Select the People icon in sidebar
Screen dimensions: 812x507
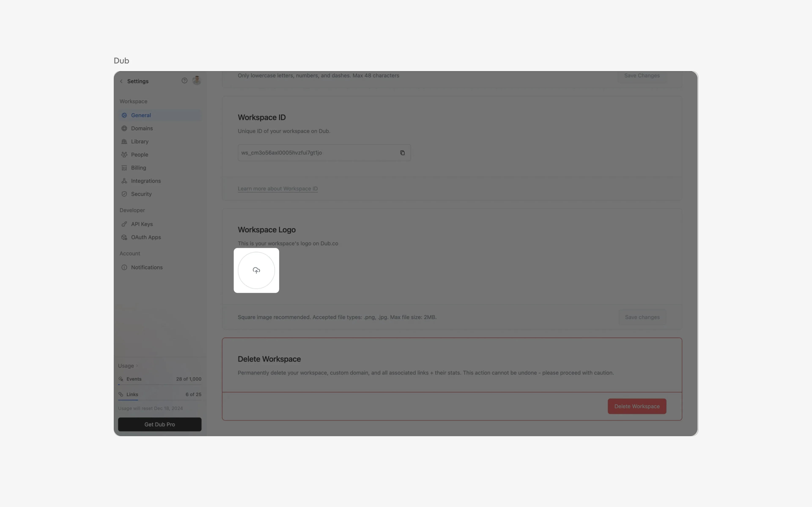[124, 154]
